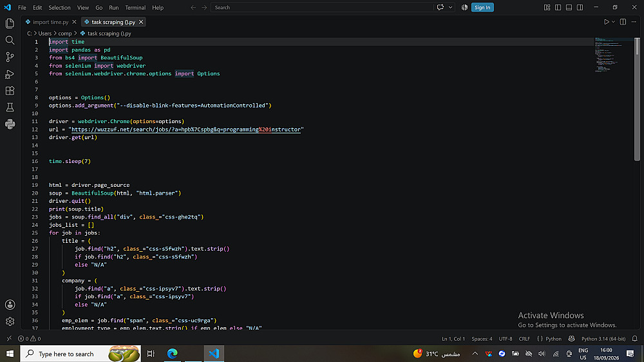Select the Python 3.14 interpreter in status bar
644x362 pixels.
point(603,339)
